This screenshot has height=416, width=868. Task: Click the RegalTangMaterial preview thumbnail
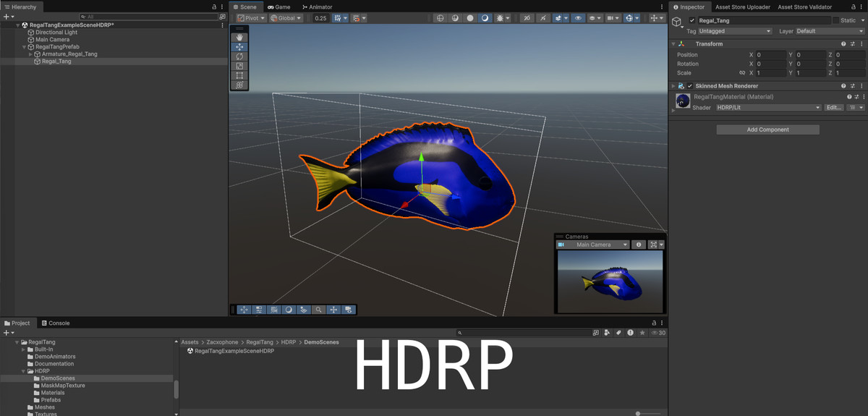[x=682, y=101]
